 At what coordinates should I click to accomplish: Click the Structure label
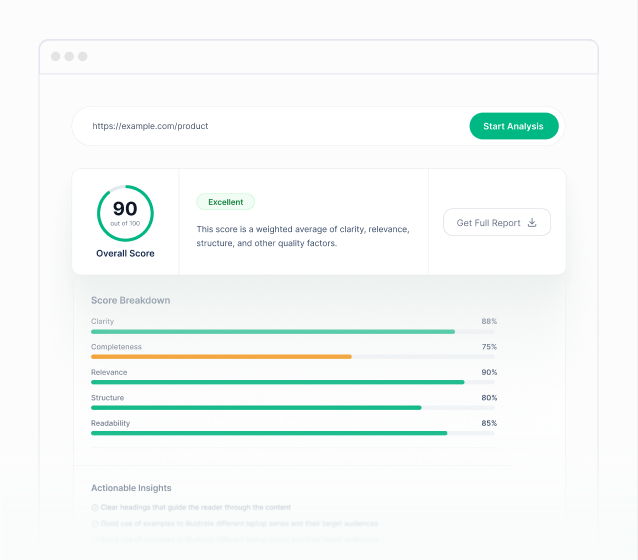[x=107, y=398]
